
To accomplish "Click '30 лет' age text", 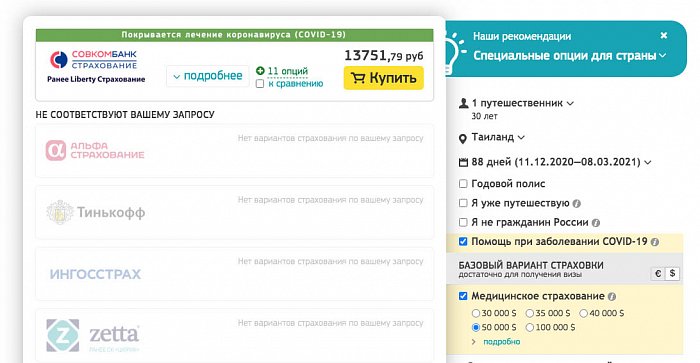I will pyautogui.click(x=484, y=116).
